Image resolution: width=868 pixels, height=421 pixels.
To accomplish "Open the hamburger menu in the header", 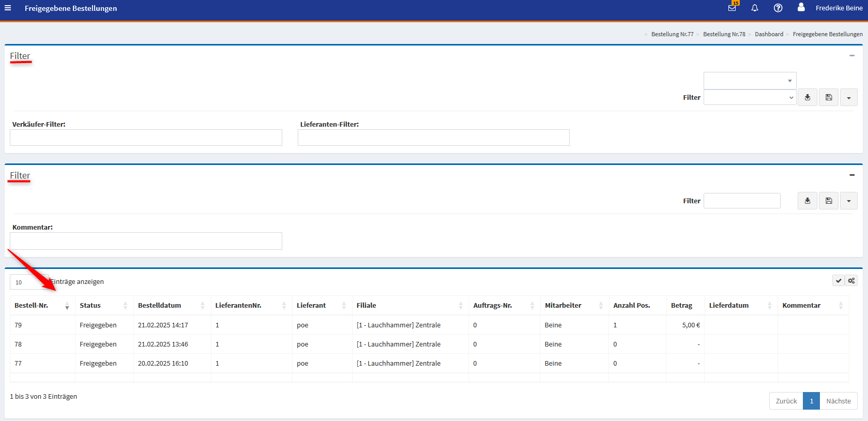I will coord(8,8).
